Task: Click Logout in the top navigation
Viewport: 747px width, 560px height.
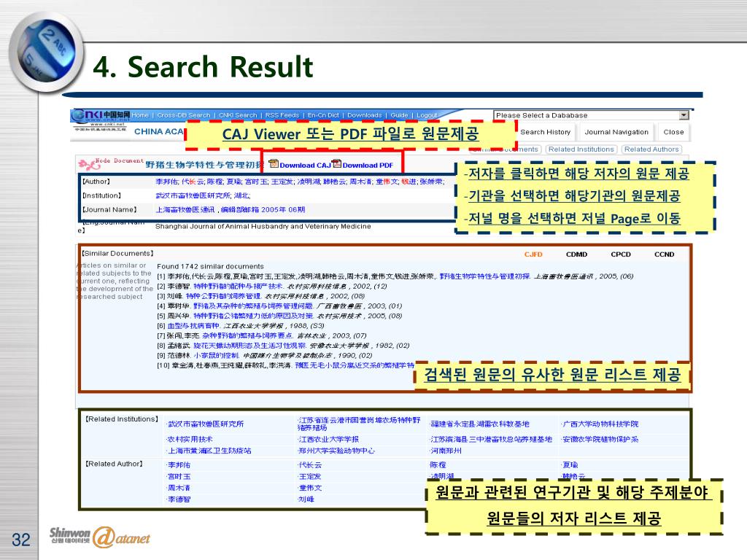Action: click(x=427, y=115)
